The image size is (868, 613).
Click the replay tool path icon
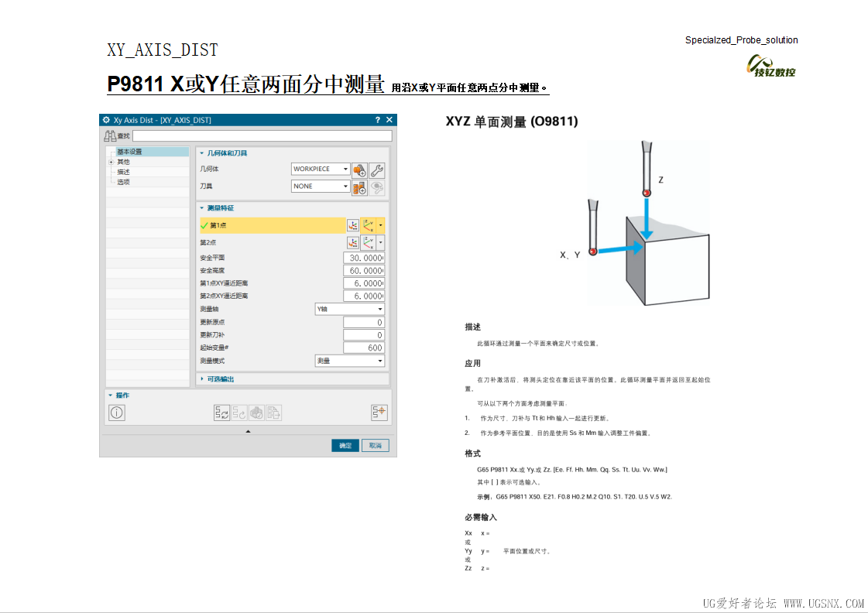click(239, 413)
